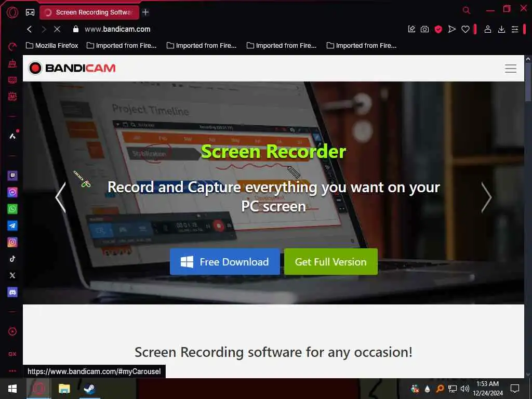This screenshot has width=532, height=399.
Task: Open Facebook Messenger in sidebar
Action: click(12, 192)
